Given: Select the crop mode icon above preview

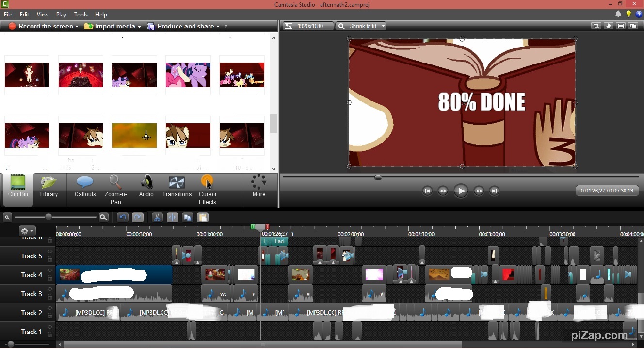Looking at the screenshot, I should point(596,26).
